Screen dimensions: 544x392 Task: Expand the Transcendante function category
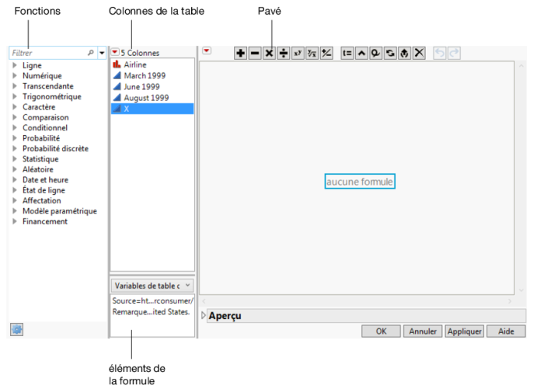point(15,86)
